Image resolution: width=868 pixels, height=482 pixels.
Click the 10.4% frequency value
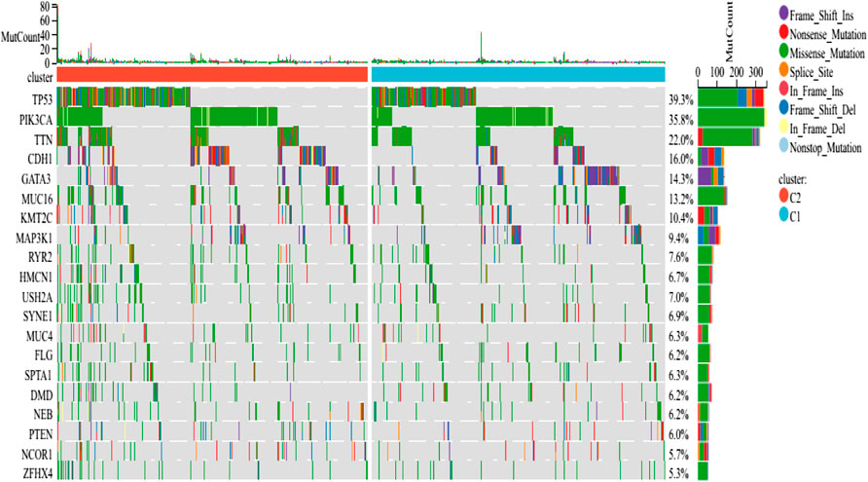pos(681,218)
